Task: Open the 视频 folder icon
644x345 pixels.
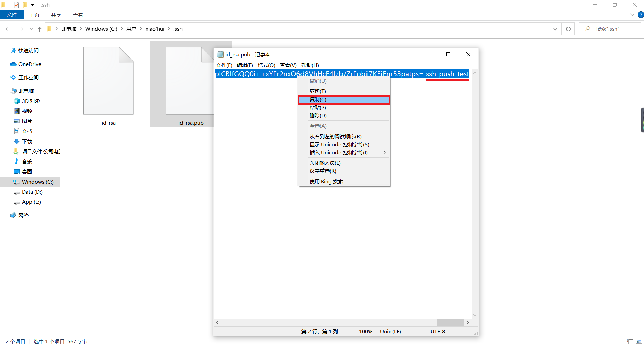Action: point(17,111)
